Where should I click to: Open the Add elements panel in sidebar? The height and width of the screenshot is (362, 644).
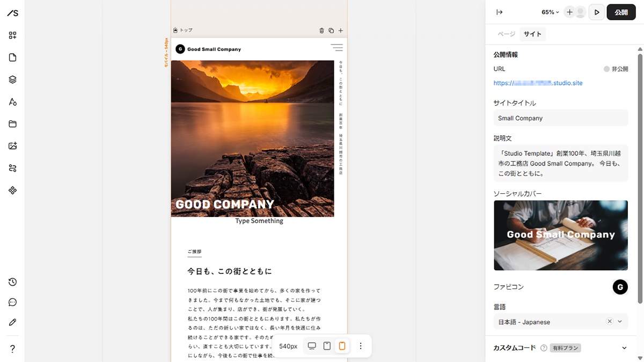(12, 35)
